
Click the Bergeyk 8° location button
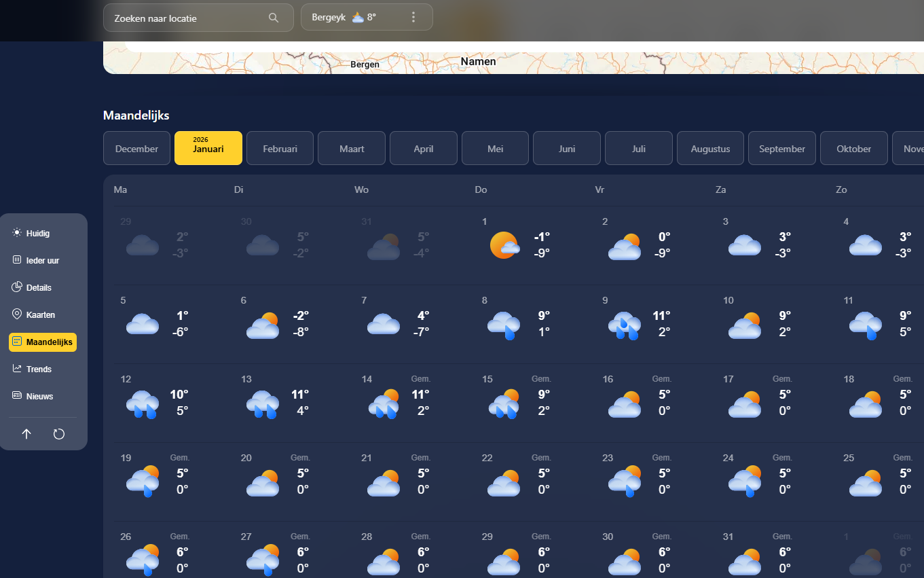tap(367, 17)
